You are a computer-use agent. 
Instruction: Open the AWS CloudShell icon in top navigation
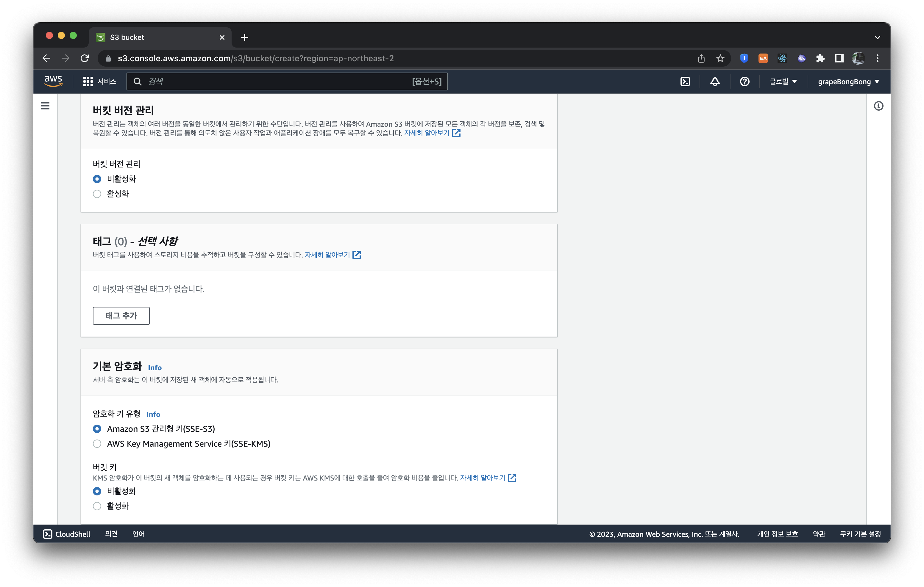[685, 81]
